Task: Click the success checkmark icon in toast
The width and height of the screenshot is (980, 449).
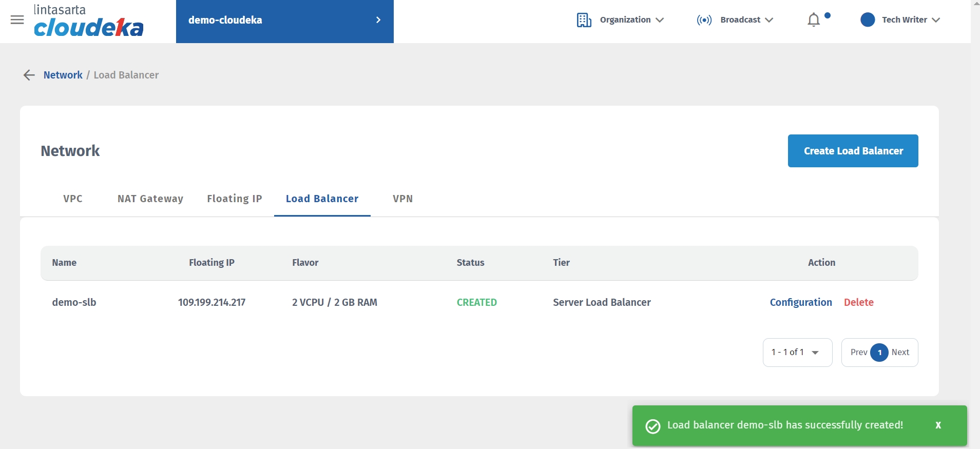Action: 652,426
